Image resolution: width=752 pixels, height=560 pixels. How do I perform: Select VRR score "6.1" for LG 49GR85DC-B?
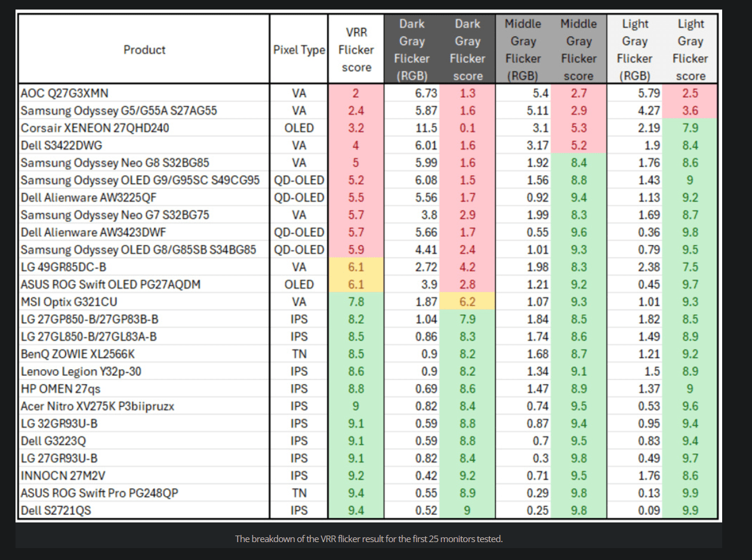click(356, 267)
